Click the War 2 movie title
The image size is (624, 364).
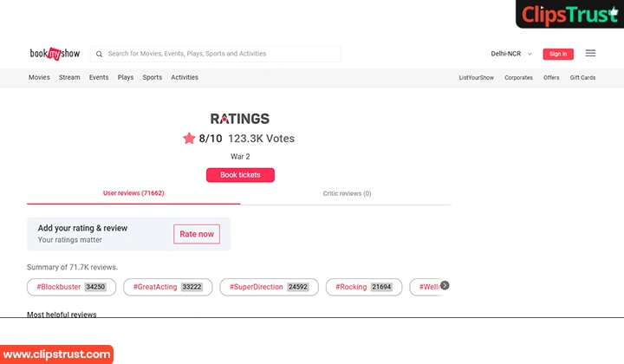tap(240, 156)
